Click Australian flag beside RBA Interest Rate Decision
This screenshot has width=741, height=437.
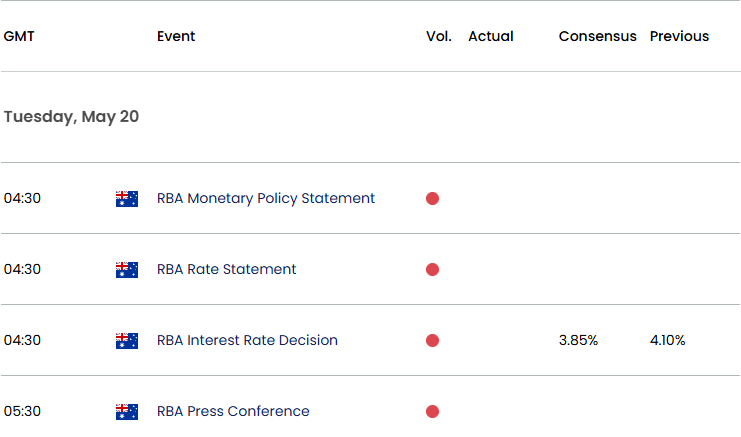pyautogui.click(x=127, y=341)
